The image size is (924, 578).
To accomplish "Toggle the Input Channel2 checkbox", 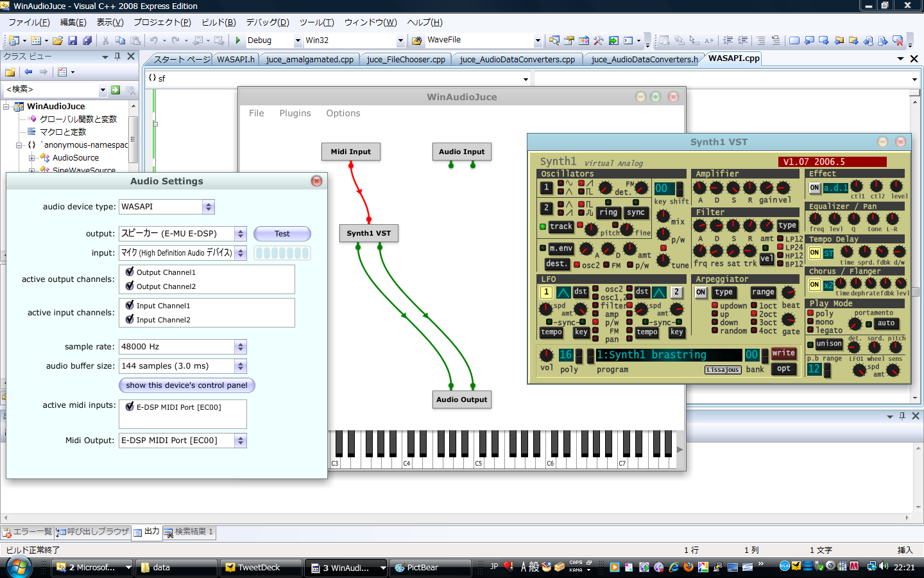I will click(130, 319).
